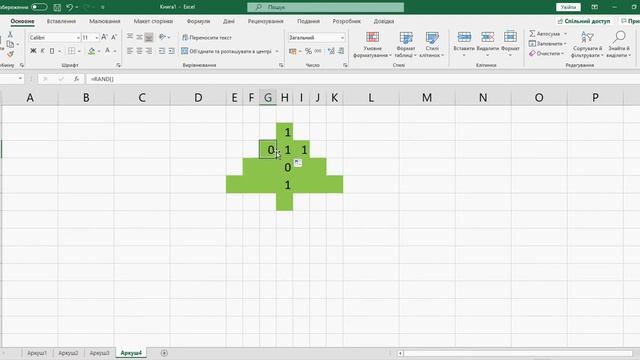This screenshot has width=640, height=360.
Task: Click the Share (Спільний доступ) button
Action: (x=584, y=21)
